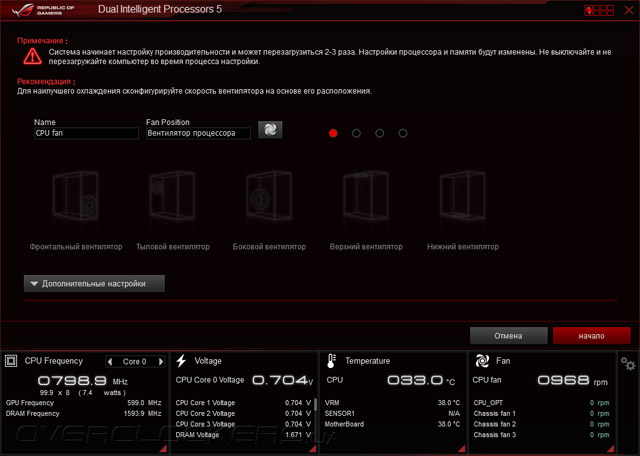Select the top chassis fan position image
The height and width of the screenshot is (456, 640).
(x=366, y=196)
